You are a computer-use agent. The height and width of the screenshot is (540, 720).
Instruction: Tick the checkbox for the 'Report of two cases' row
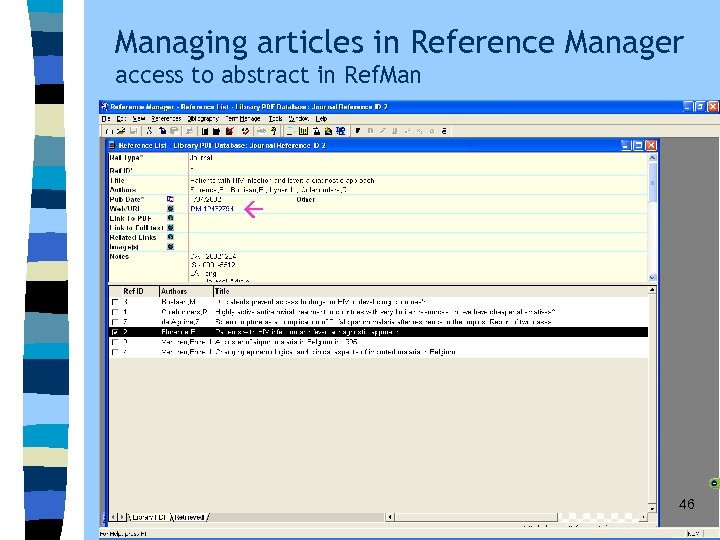click(115, 322)
